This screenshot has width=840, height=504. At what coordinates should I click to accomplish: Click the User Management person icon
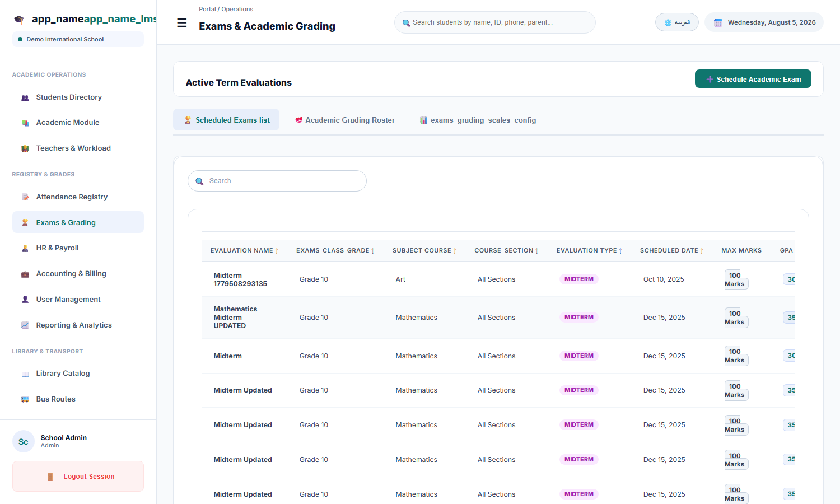coord(25,300)
